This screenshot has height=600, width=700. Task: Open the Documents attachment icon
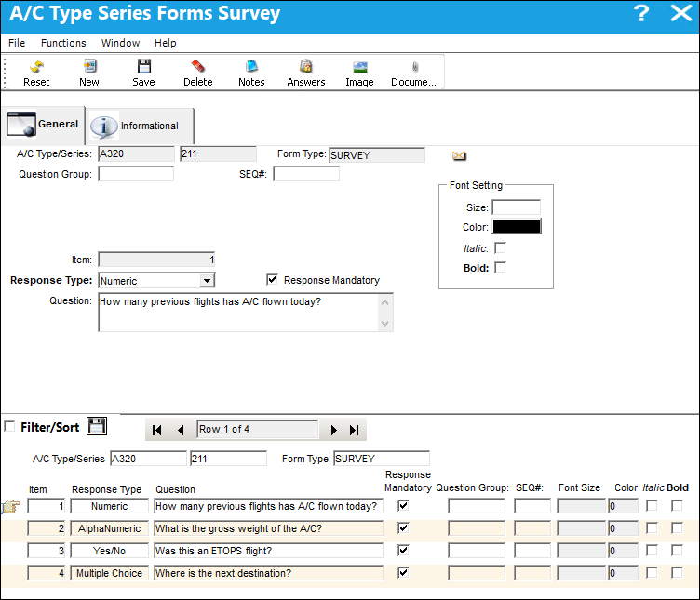pyautogui.click(x=414, y=73)
